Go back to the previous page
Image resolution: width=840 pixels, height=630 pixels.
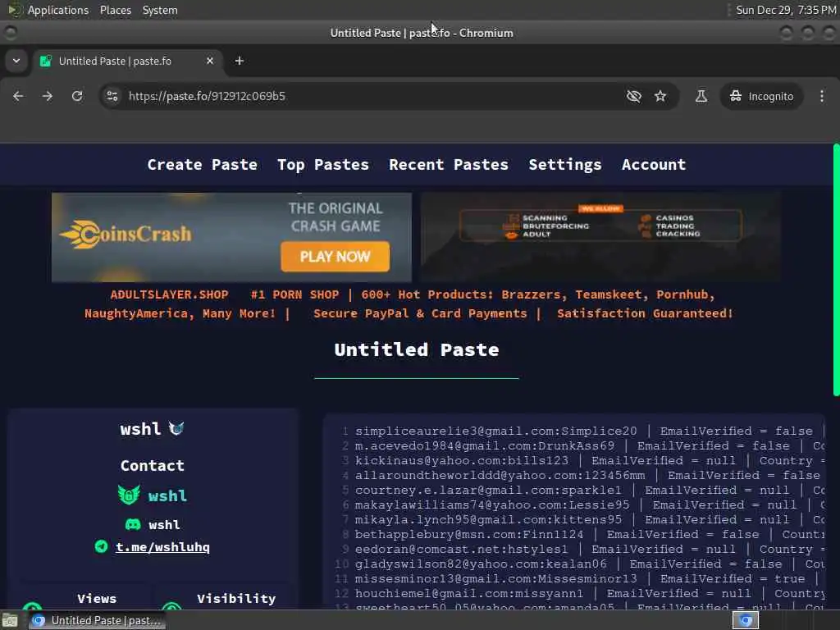coord(18,96)
